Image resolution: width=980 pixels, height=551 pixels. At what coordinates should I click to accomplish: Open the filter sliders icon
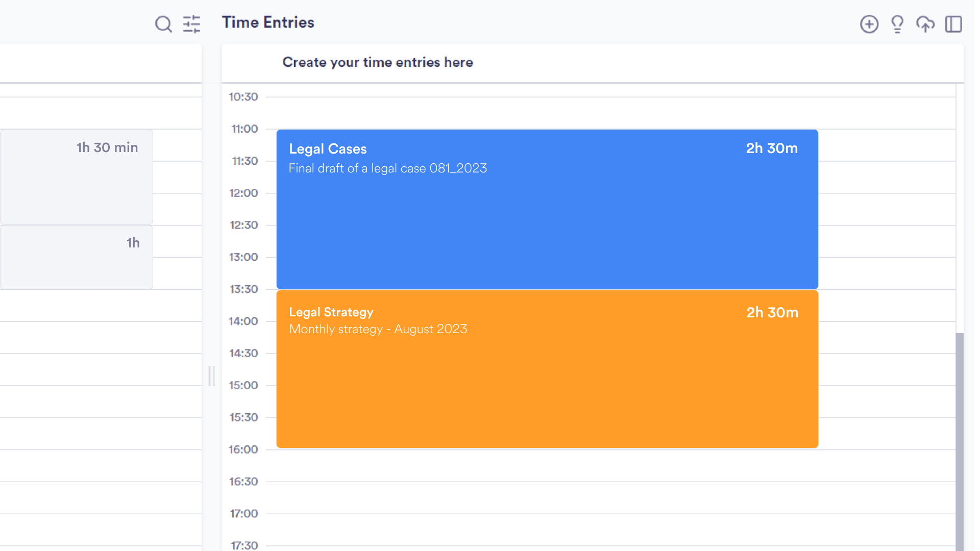click(192, 24)
